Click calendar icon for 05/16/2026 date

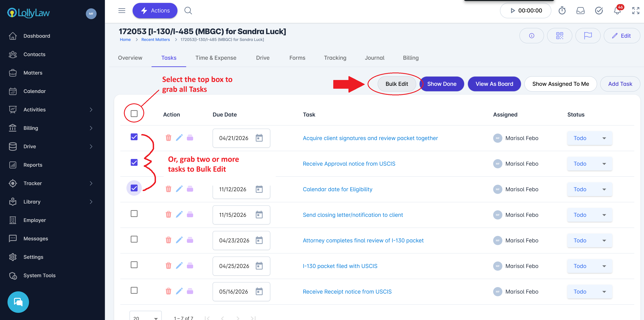point(259,292)
